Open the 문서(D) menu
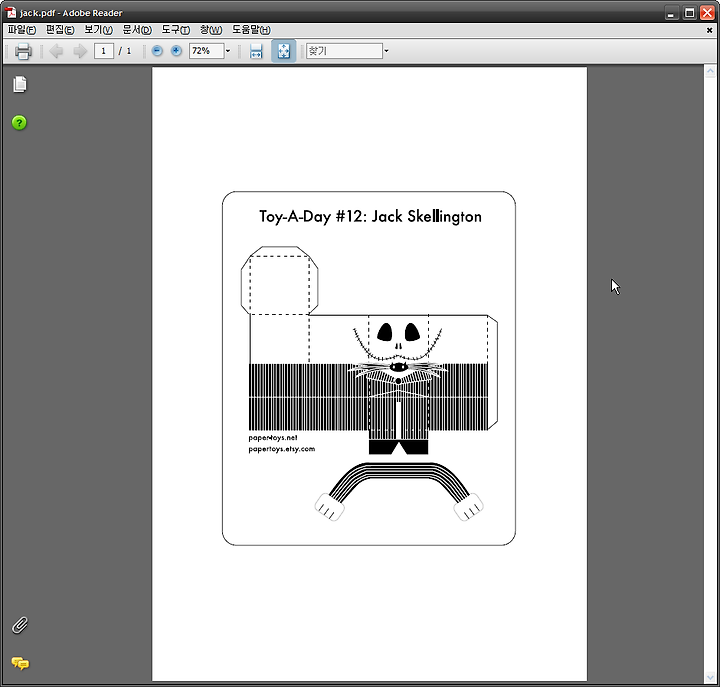Image resolution: width=720 pixels, height=687 pixels. point(137,30)
